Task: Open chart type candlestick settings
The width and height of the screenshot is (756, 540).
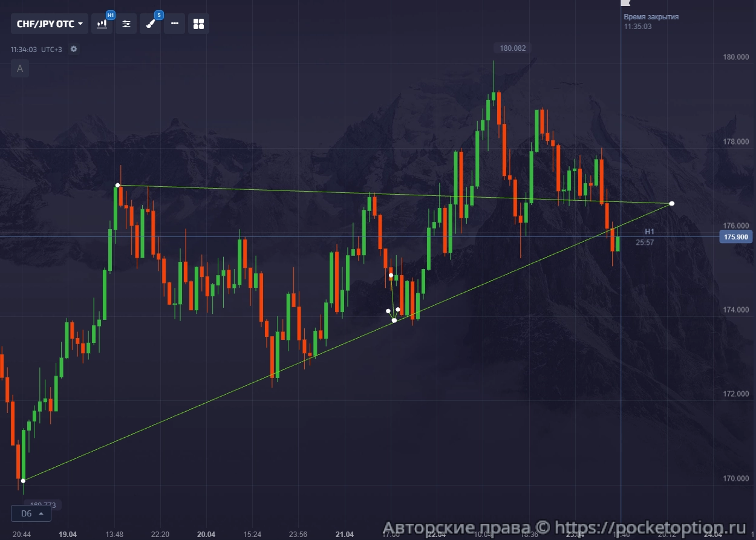Action: (x=102, y=24)
